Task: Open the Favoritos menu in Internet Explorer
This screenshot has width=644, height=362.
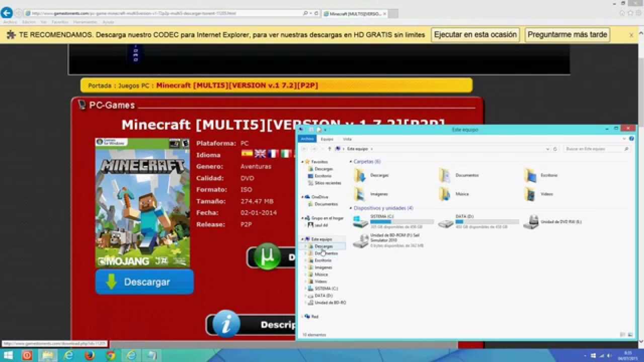Action: (x=60, y=22)
